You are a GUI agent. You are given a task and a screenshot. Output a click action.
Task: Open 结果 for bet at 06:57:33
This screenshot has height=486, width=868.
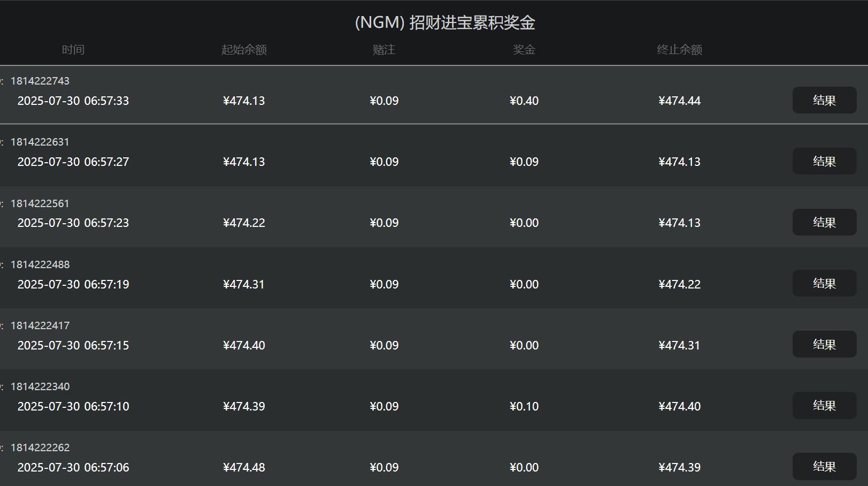click(x=824, y=100)
